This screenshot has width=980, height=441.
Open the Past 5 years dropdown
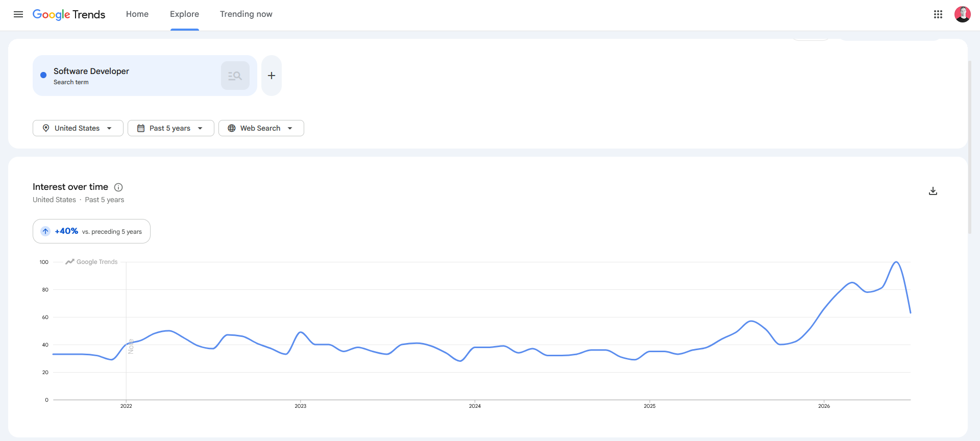coord(171,128)
